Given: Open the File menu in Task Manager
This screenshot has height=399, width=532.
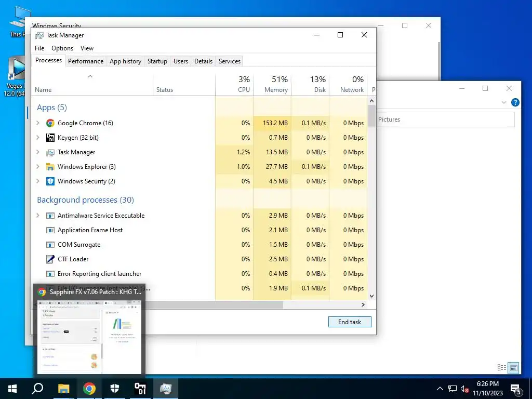Looking at the screenshot, I should coord(39,48).
